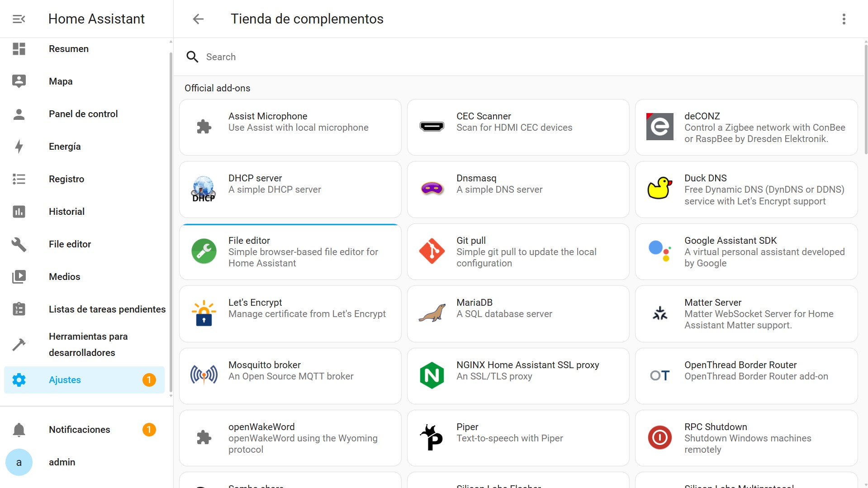
Task: Open Herramientas para desarrolladores
Action: [x=88, y=345]
